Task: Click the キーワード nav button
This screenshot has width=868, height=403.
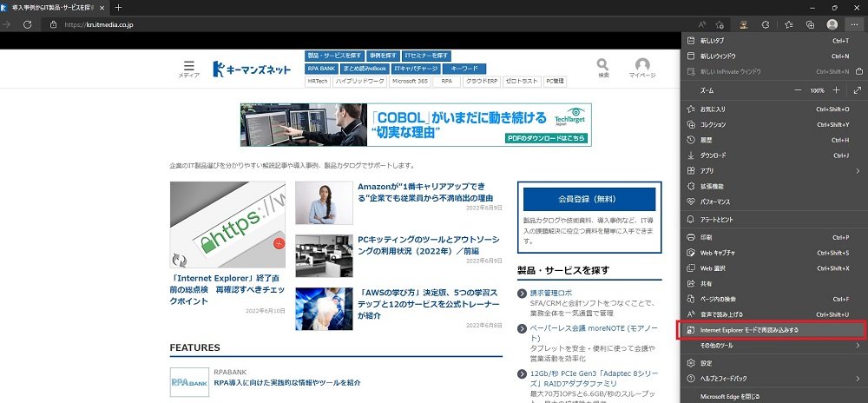Action: [464, 69]
